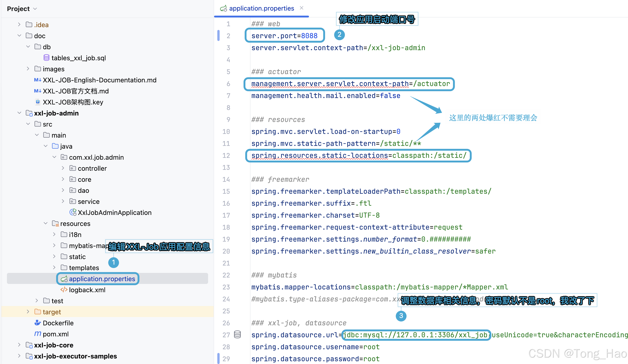This screenshot has width=628, height=364.
Task: Click the XxlJobAdminApplication Spring class icon
Action: point(73,213)
